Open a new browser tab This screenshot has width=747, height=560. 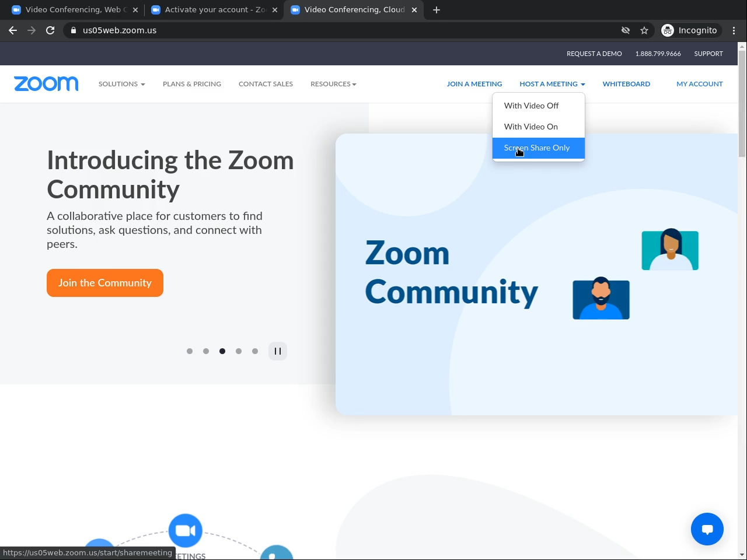tap(437, 10)
